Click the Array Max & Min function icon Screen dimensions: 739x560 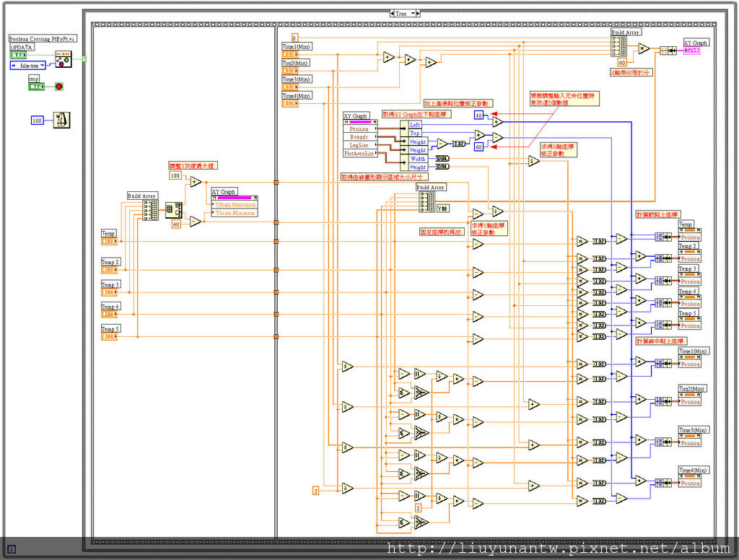[173, 210]
